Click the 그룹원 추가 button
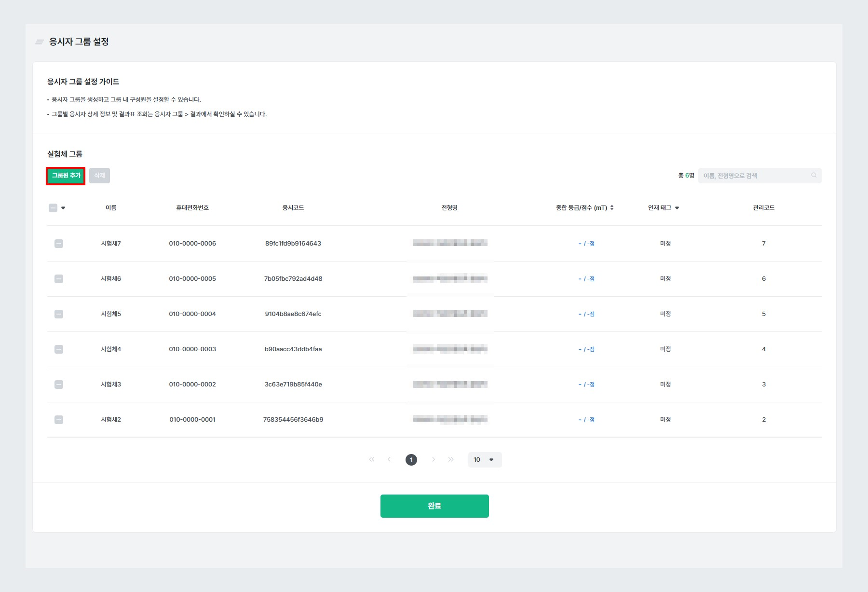Image resolution: width=868 pixels, height=592 pixels. click(x=66, y=176)
